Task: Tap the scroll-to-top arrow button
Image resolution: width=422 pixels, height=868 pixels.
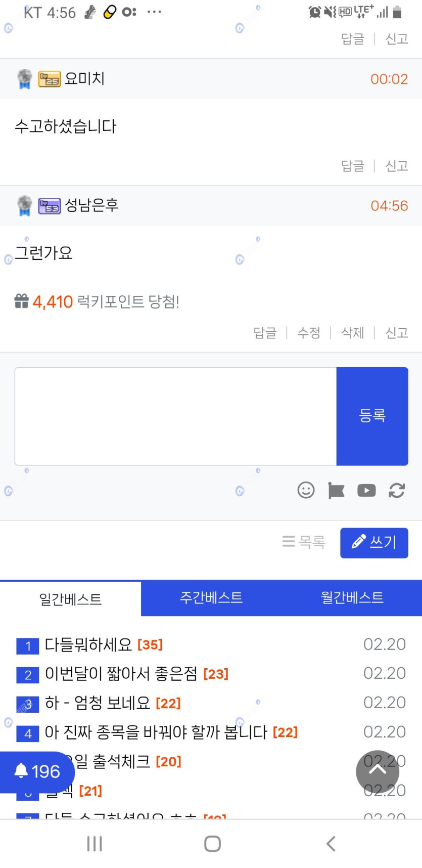Action: click(377, 771)
